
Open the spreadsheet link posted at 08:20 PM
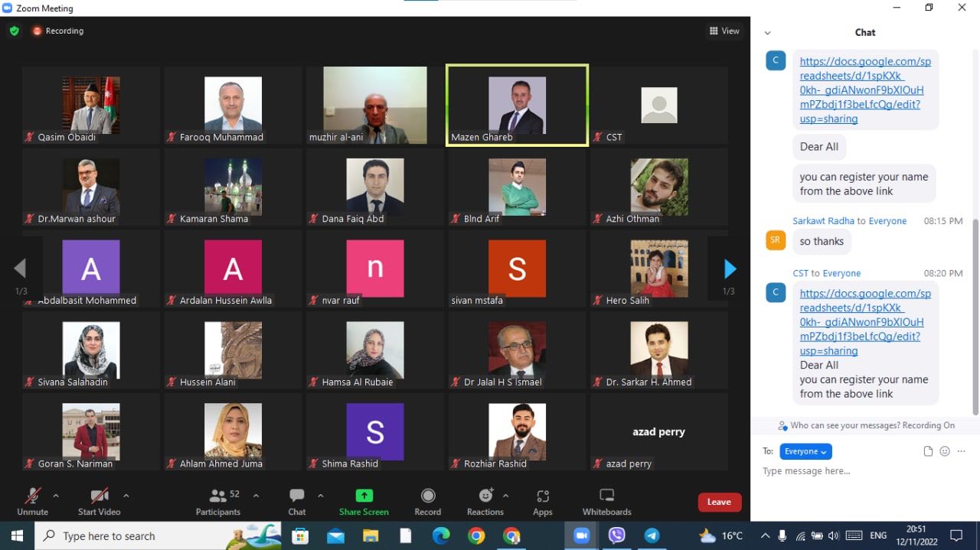[865, 322]
